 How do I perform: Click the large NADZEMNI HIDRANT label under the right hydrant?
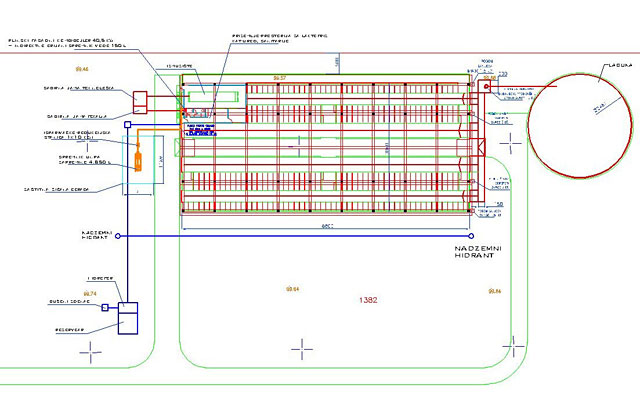[x=478, y=252]
